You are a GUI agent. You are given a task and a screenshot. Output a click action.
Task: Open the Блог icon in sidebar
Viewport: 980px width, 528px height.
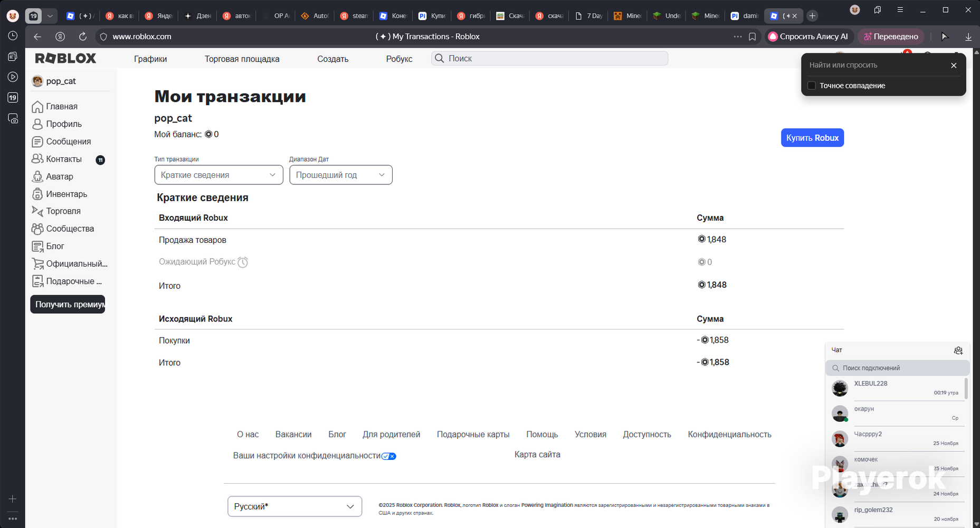[37, 246]
